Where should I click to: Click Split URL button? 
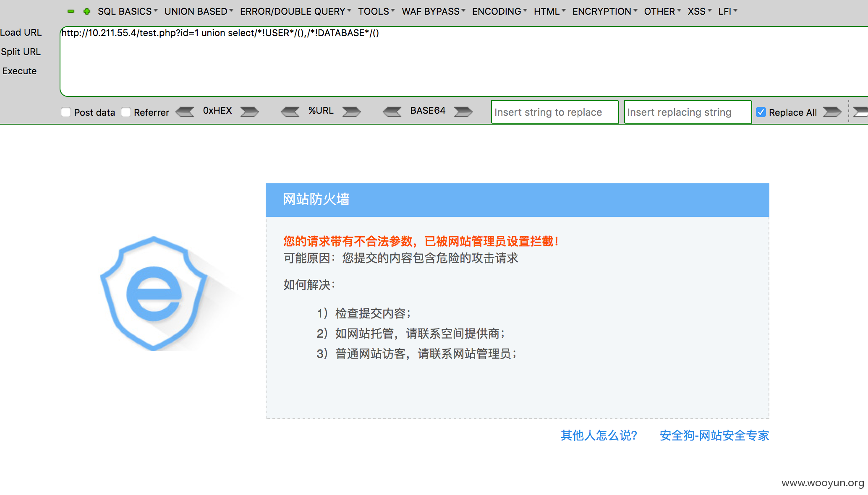[x=21, y=52]
